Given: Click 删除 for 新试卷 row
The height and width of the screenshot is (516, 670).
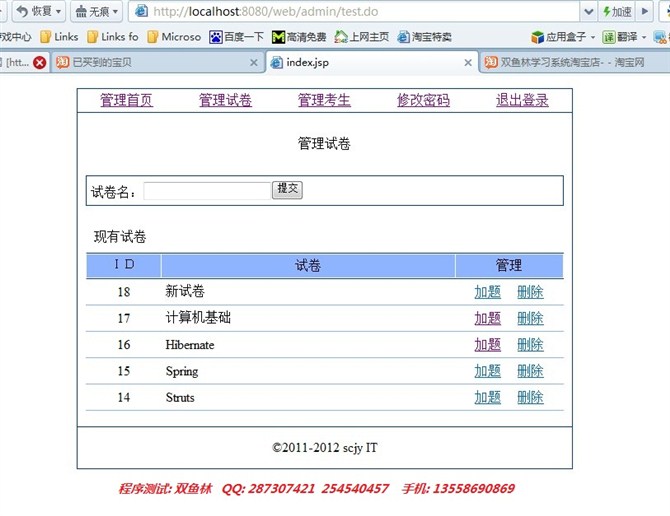Looking at the screenshot, I should tap(530, 292).
